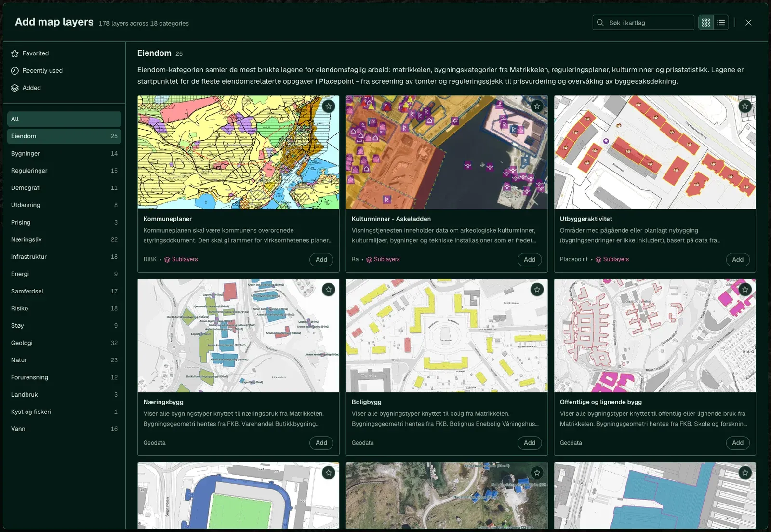
Task: Mark Boligbygg layer as favorite
Action: [537, 290]
